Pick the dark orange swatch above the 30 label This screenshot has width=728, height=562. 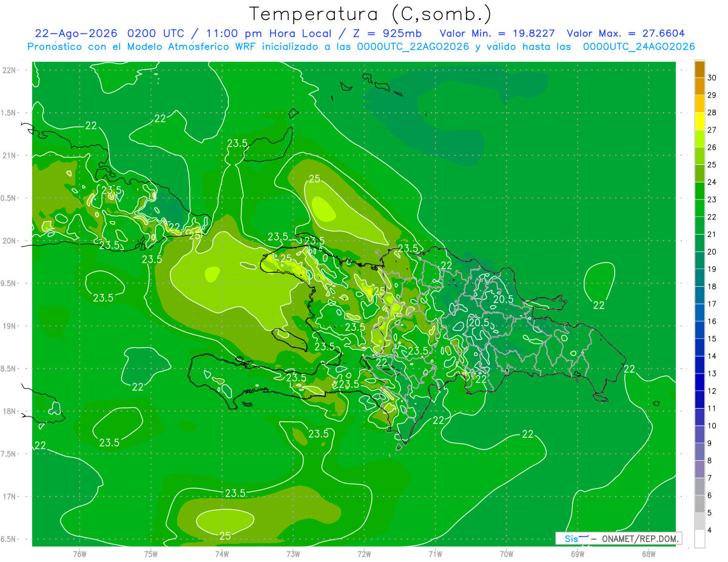tap(699, 69)
